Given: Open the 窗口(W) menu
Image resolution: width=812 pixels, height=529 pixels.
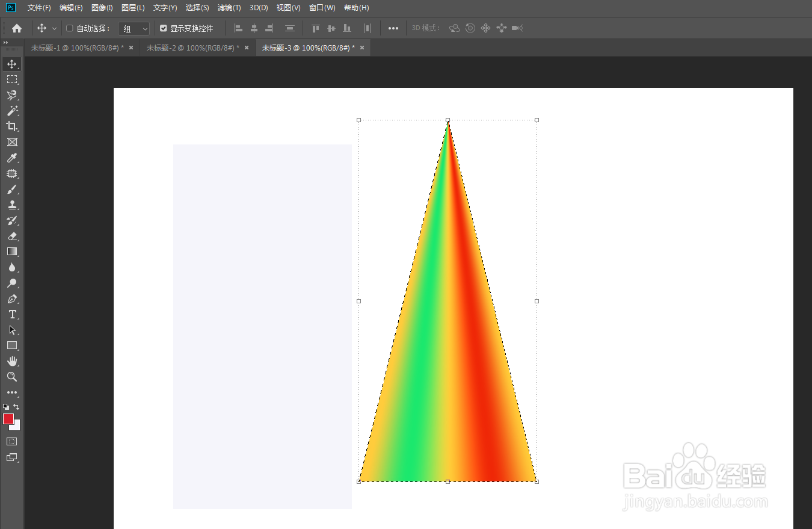Looking at the screenshot, I should pos(322,8).
